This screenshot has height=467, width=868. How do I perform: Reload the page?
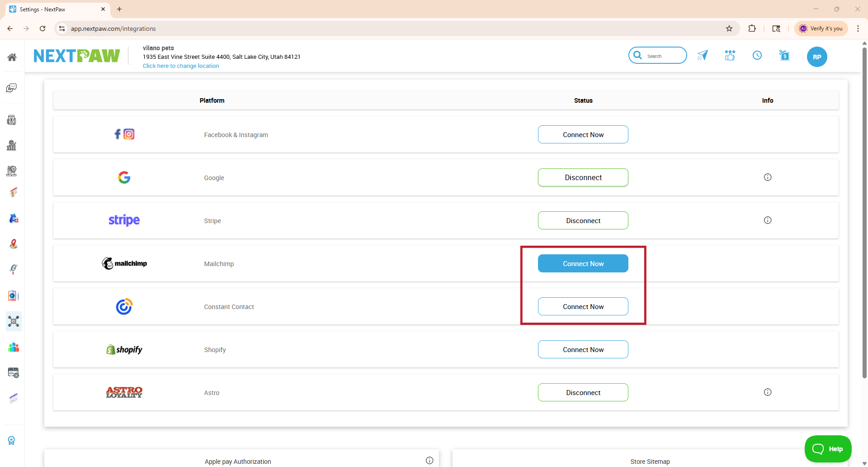pyautogui.click(x=42, y=29)
